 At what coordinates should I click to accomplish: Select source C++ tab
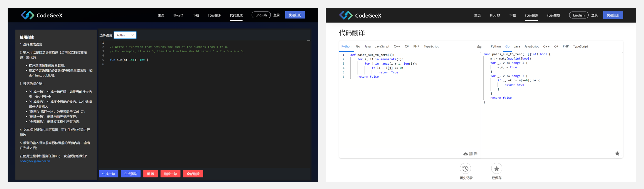[397, 46]
